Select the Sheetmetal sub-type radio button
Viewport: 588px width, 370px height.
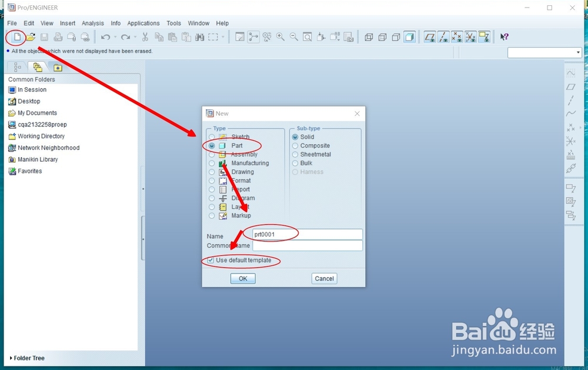[295, 154]
